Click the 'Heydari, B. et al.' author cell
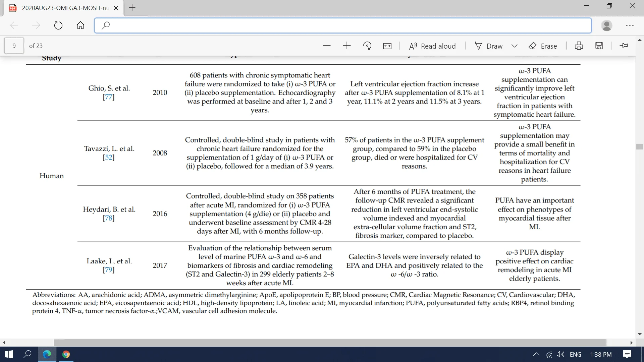Viewport: 644px width, 362px height. [109, 209]
